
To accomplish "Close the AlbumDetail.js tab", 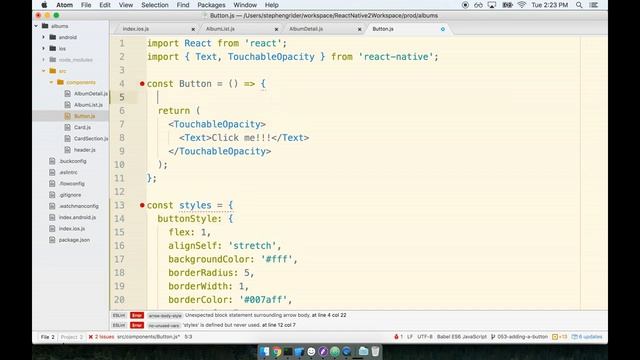I will pyautogui.click(x=360, y=29).
